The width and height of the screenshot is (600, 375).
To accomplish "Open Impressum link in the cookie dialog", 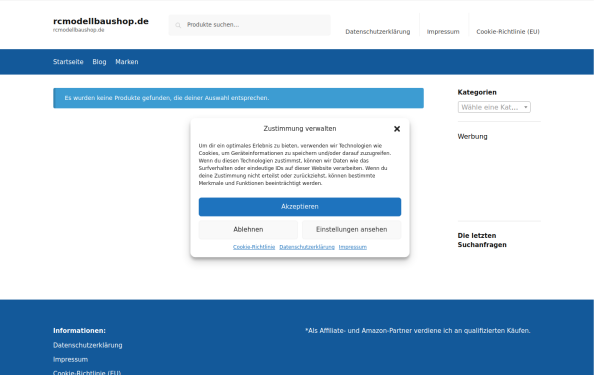I will click(x=352, y=247).
